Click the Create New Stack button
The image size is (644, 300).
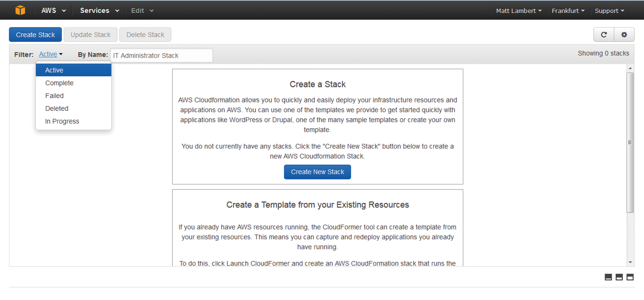click(317, 172)
